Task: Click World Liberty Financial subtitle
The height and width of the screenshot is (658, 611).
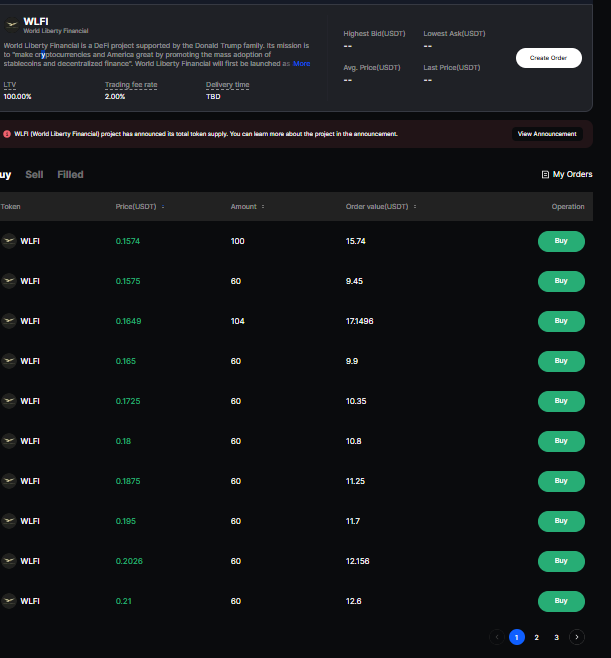Action: 56,31
